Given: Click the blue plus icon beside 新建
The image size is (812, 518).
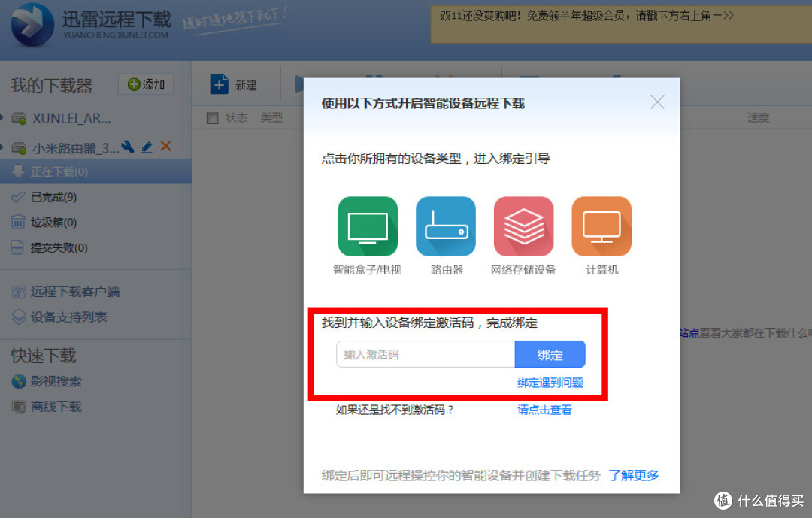Looking at the screenshot, I should [219, 84].
